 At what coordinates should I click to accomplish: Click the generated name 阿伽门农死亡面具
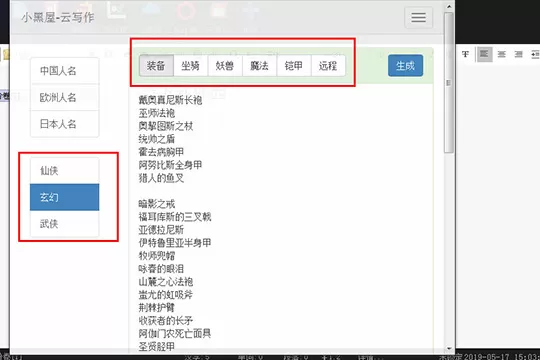pos(175,333)
